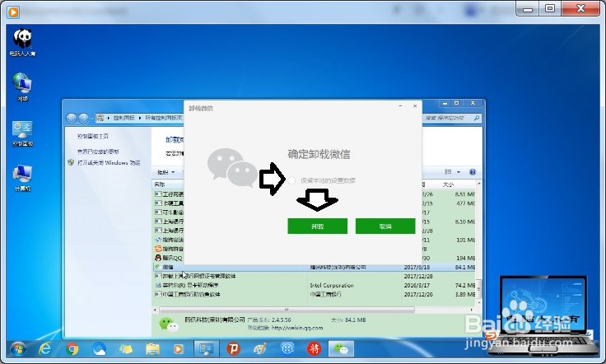
Task: Open the file explorer folder on taskbar
Action: 152,349
